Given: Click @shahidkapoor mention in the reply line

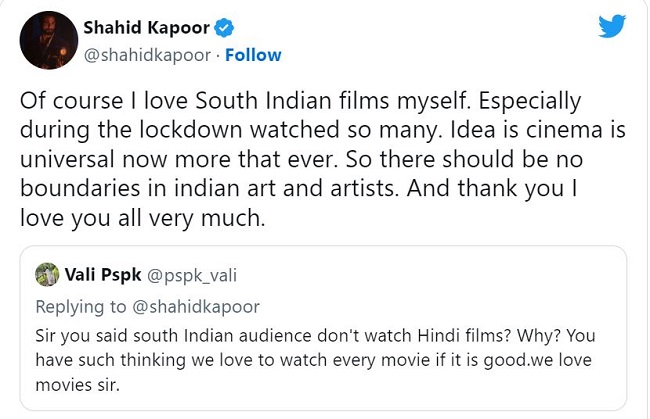Looking at the screenshot, I should pyautogui.click(x=196, y=305).
